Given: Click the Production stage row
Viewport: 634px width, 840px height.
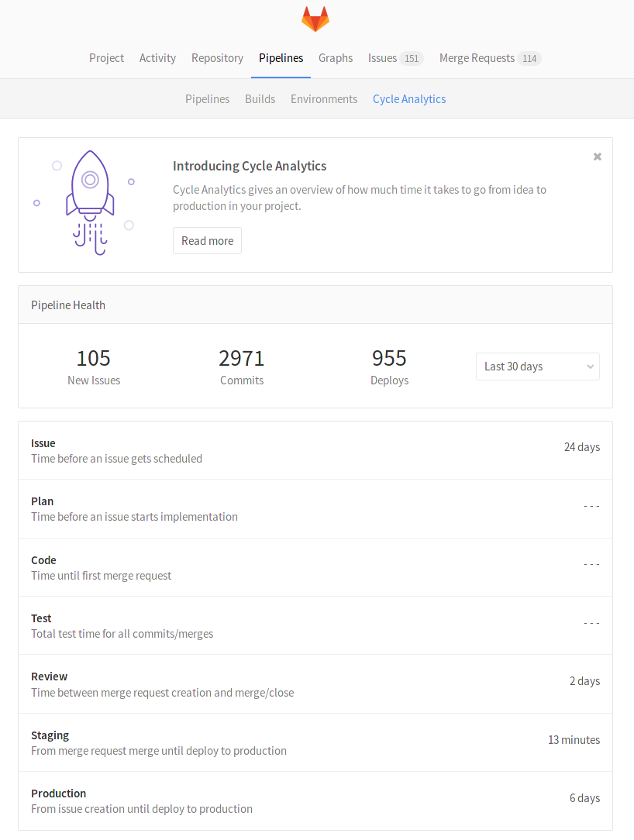Looking at the screenshot, I should pyautogui.click(x=314, y=800).
